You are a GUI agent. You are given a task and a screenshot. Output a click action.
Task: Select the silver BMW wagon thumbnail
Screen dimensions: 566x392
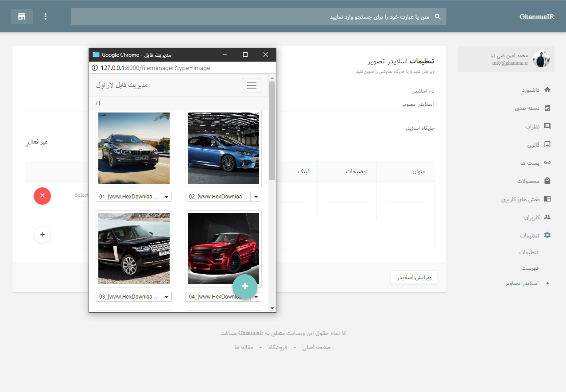click(x=134, y=148)
